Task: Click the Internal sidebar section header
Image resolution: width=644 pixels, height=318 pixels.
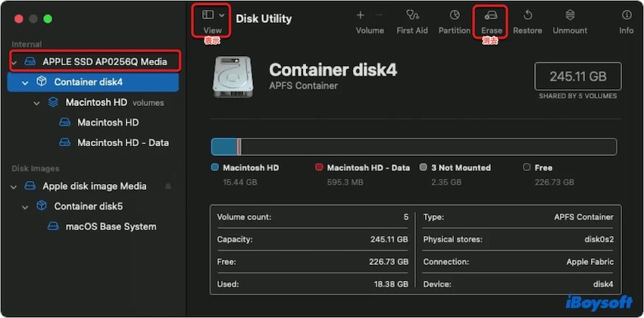Action: pos(27,45)
